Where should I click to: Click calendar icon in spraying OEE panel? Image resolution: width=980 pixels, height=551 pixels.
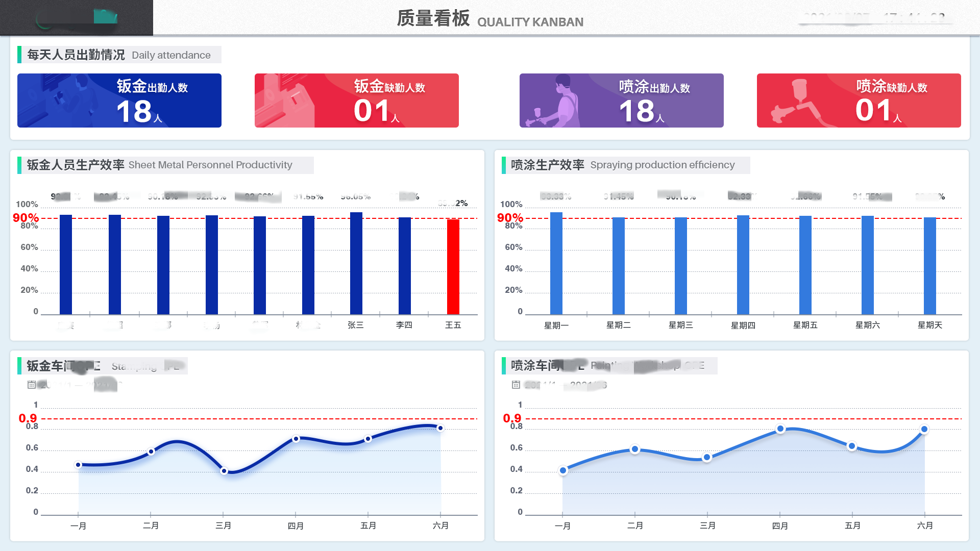coord(516,385)
